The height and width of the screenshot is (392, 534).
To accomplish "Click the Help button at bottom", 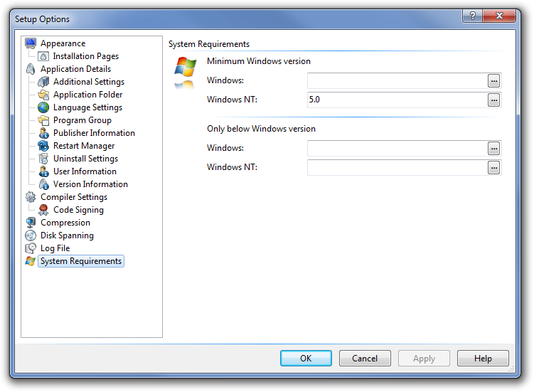I will (x=483, y=359).
